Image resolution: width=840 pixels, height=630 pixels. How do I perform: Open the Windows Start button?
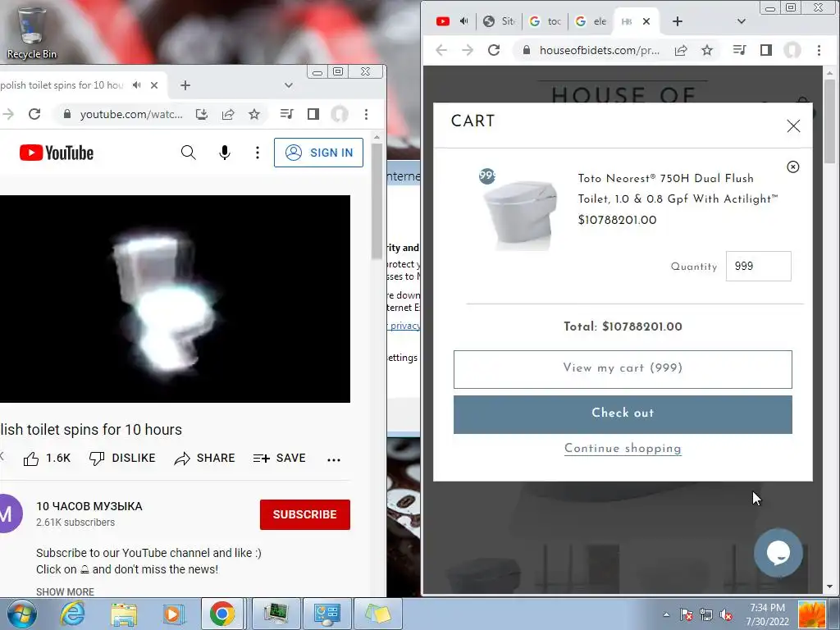(x=21, y=614)
